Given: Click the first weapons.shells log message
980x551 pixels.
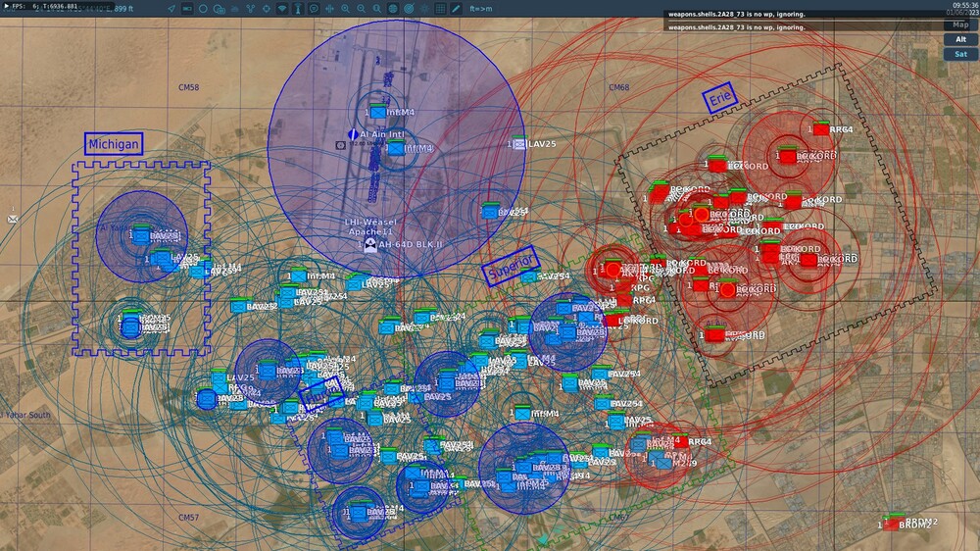Looking at the screenshot, I should tap(737, 14).
